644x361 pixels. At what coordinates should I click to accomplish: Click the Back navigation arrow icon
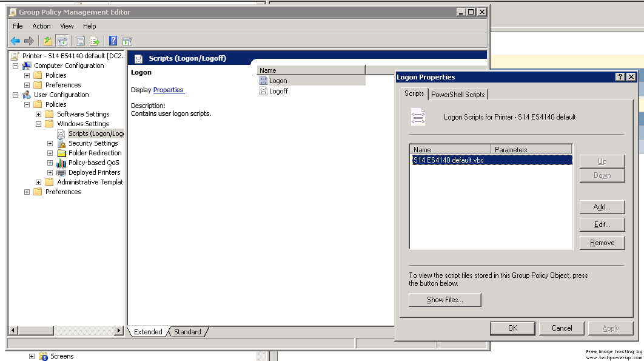tap(15, 41)
